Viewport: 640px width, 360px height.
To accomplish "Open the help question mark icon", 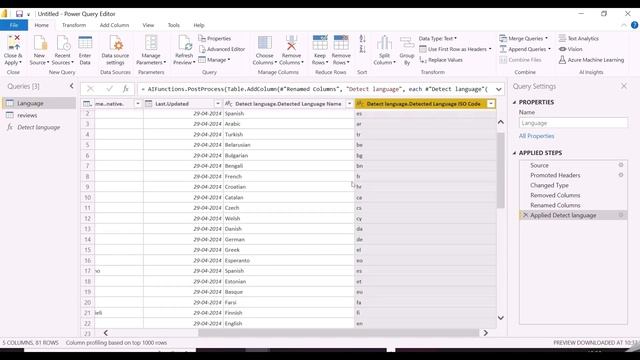I will (634, 25).
